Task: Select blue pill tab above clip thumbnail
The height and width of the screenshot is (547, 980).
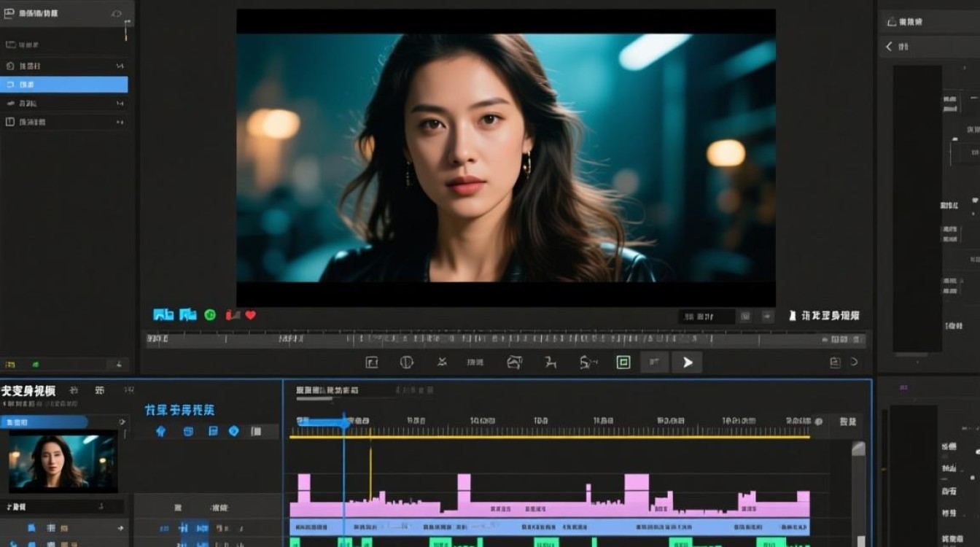Action: pyautogui.click(x=44, y=422)
